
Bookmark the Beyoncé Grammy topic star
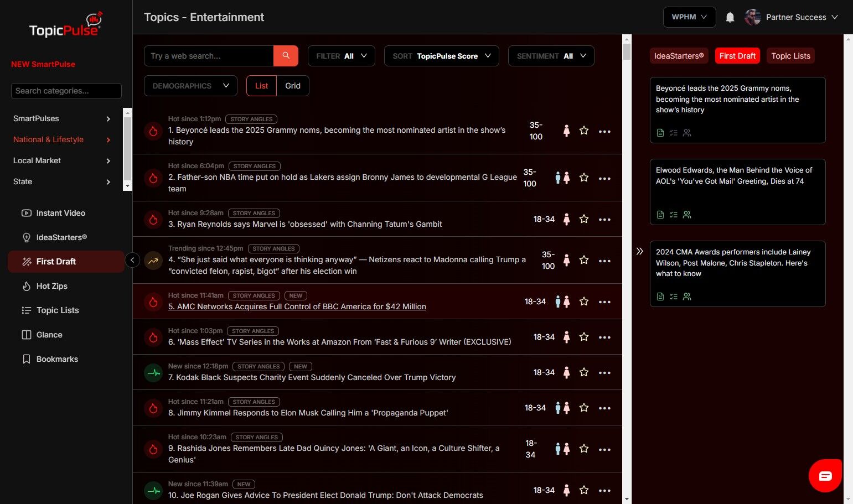click(584, 131)
